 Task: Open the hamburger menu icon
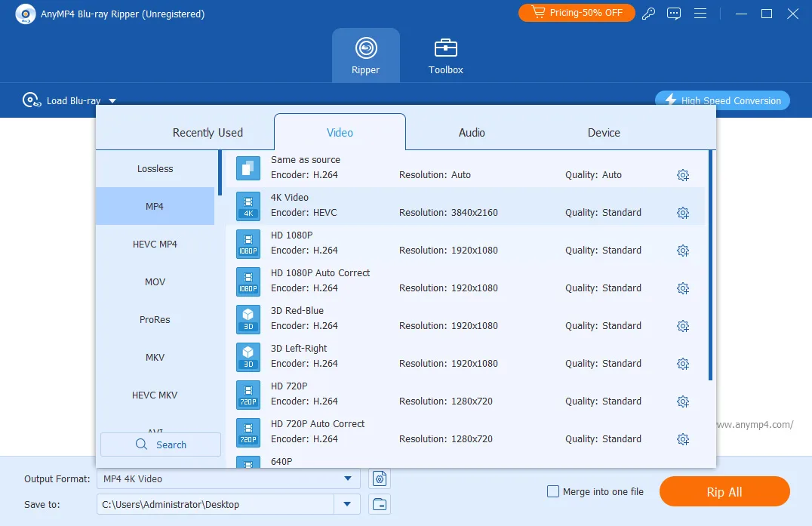[x=700, y=14]
